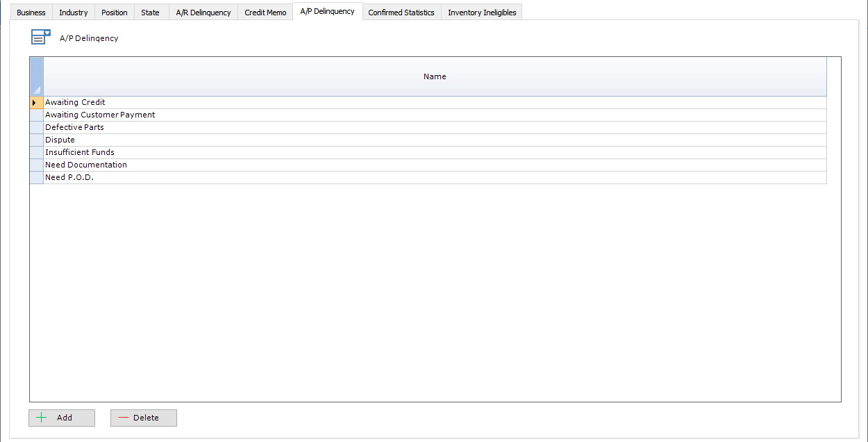This screenshot has width=868, height=442.
Task: Click the top-left corner cell of the grid
Action: click(x=35, y=76)
